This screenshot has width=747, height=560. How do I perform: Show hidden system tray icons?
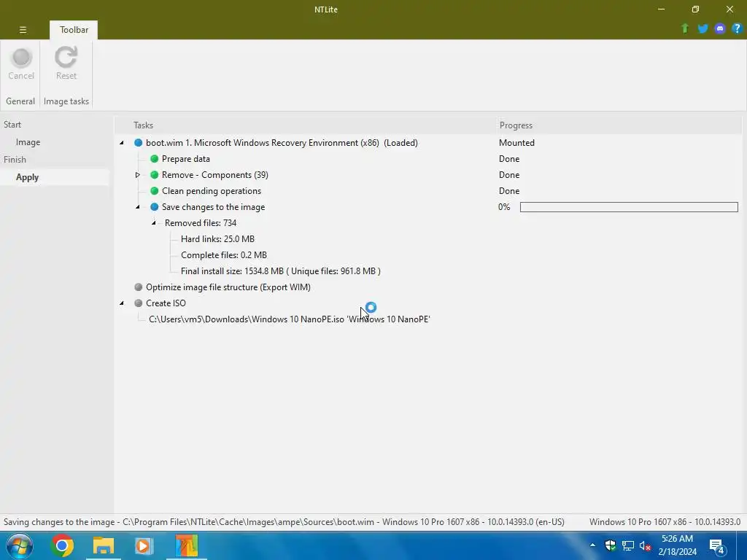click(592, 545)
